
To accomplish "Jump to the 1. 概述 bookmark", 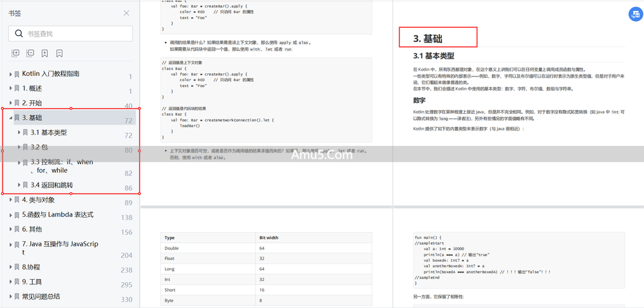I will [x=32, y=89].
